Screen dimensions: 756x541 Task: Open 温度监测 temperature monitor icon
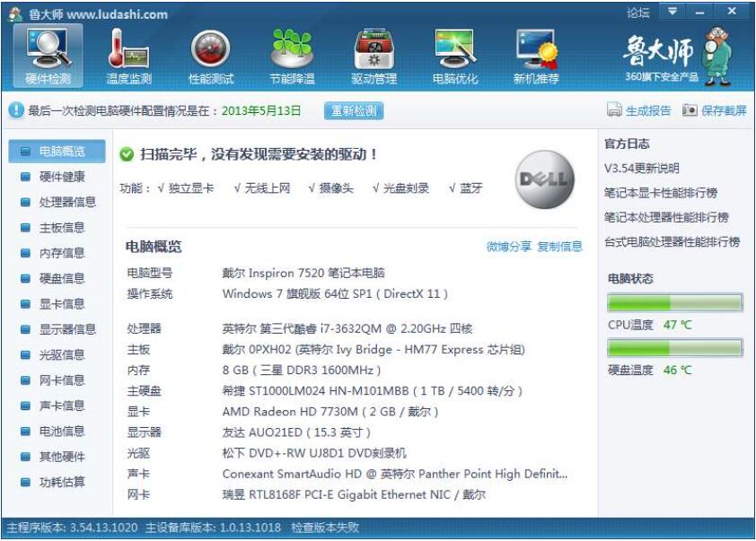click(128, 56)
